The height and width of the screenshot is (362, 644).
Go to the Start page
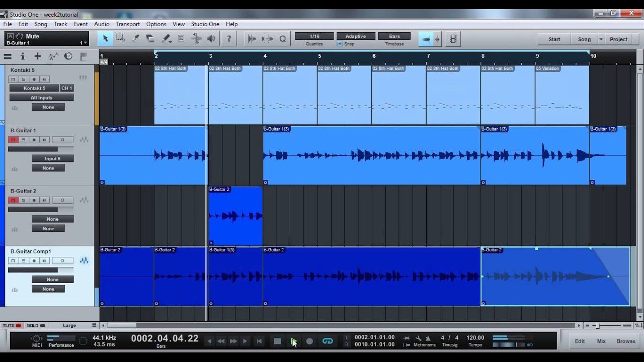tap(554, 39)
